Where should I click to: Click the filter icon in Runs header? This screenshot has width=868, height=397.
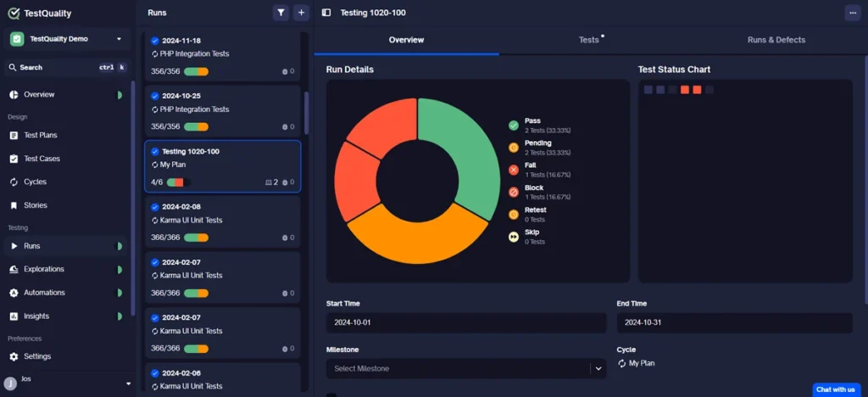tap(281, 13)
